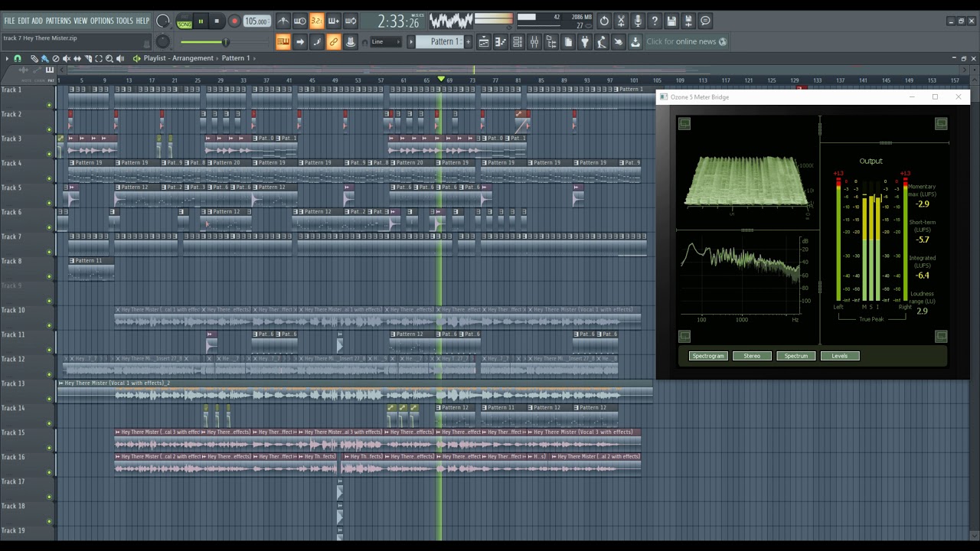The height and width of the screenshot is (551, 980).
Task: Mute Track 2 using its green dot
Action: (50, 129)
